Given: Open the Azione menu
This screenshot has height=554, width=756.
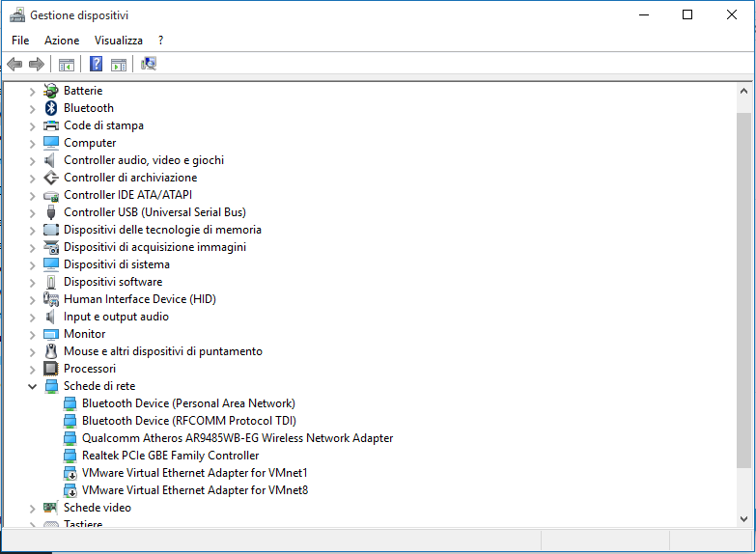Looking at the screenshot, I should (x=62, y=41).
